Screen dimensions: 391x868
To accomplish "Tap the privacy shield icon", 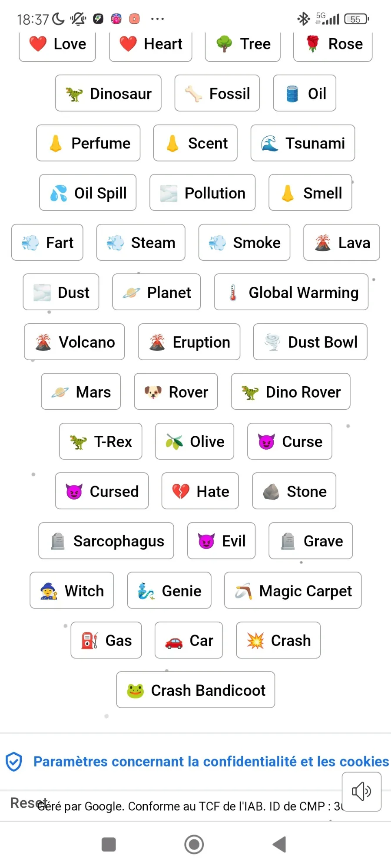I will click(14, 761).
